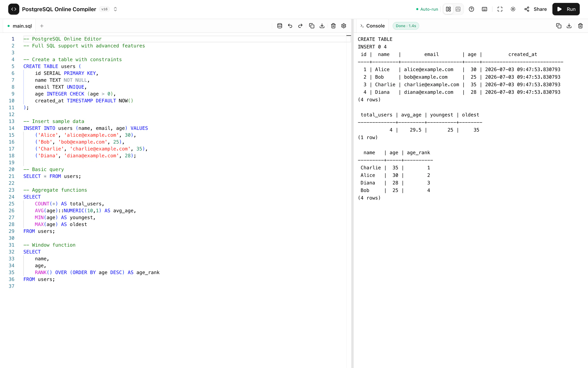Click the avg_age value 29.5 in console

(x=416, y=130)
